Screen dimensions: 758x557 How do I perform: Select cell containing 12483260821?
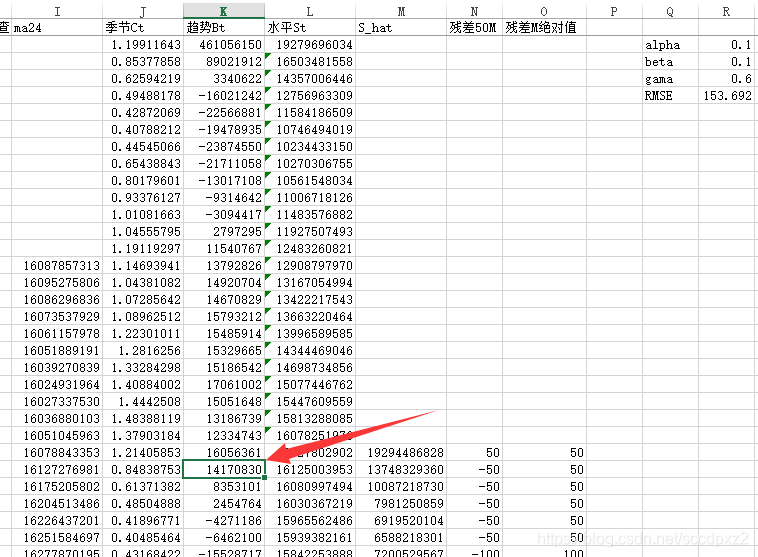point(310,248)
